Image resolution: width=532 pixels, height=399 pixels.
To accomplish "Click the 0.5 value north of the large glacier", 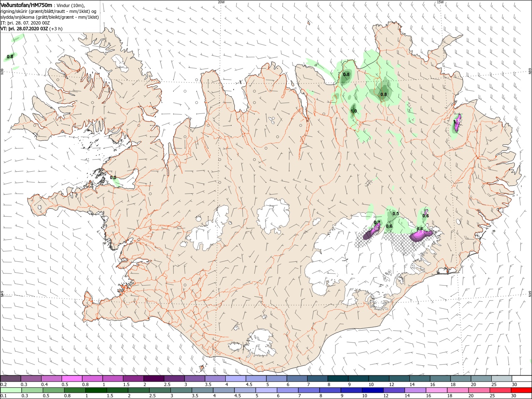I will pos(396,214).
